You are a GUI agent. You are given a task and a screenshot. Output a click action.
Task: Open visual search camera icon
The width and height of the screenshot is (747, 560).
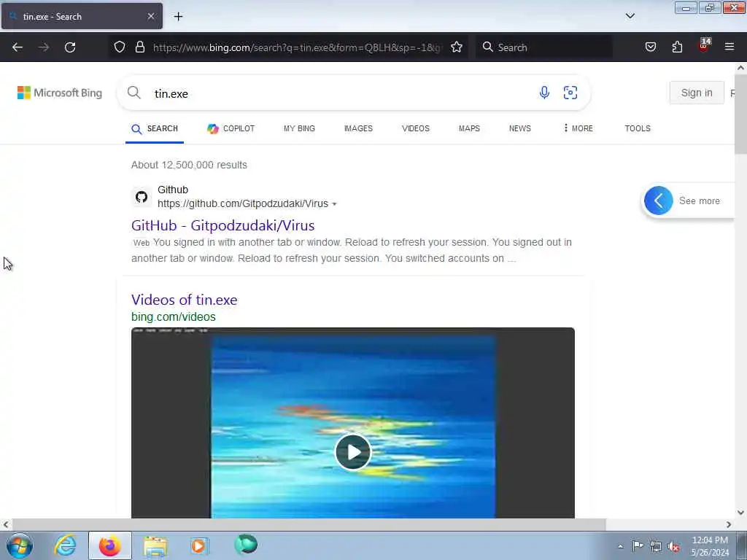tap(570, 93)
